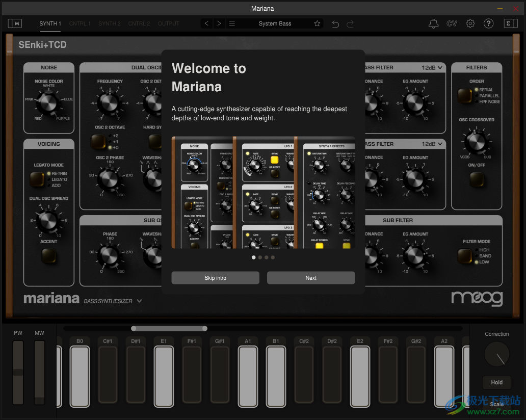Open the Help question mark icon
526x420 pixels.
coord(488,23)
